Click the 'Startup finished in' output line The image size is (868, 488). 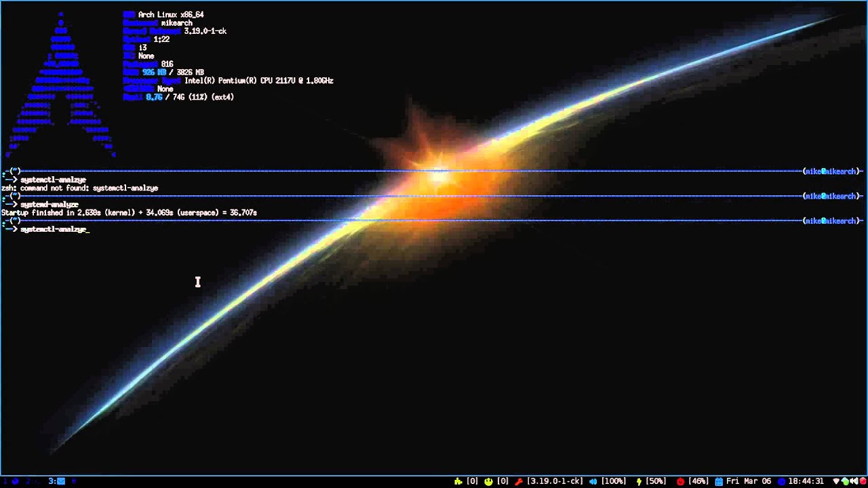[x=129, y=213]
